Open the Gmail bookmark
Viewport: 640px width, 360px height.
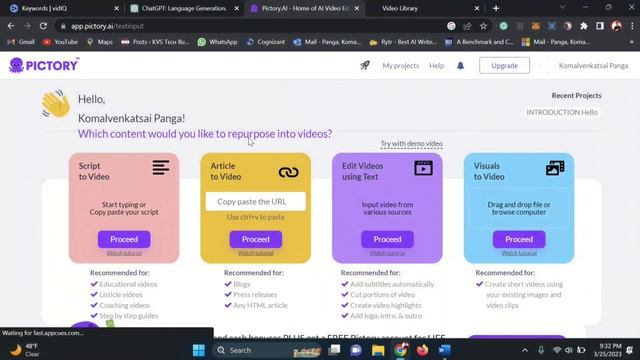(21, 42)
